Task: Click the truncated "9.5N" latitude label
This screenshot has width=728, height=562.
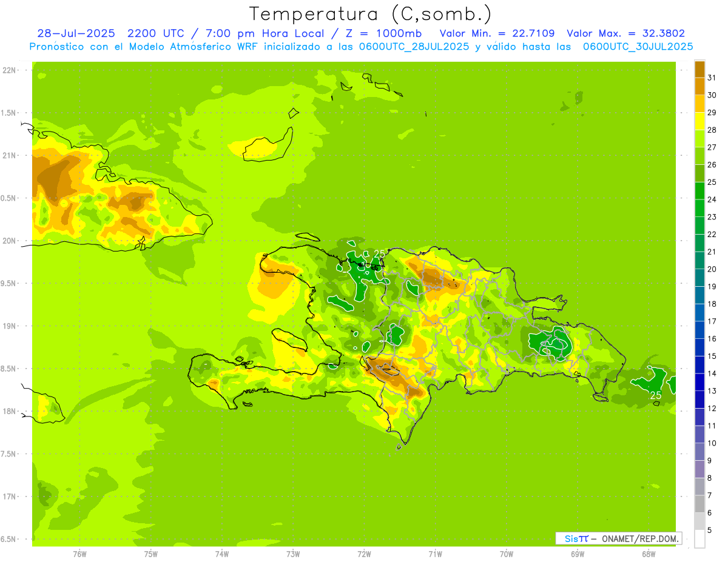Action: coord(8,283)
